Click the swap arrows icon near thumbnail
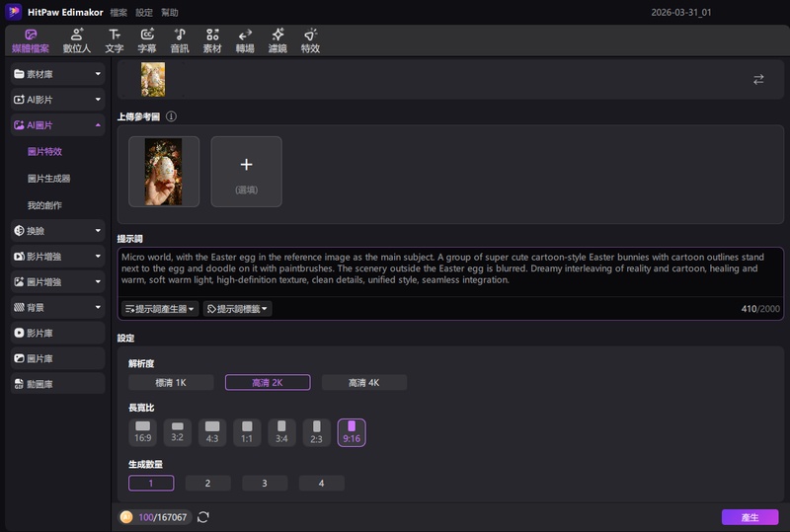 758,80
